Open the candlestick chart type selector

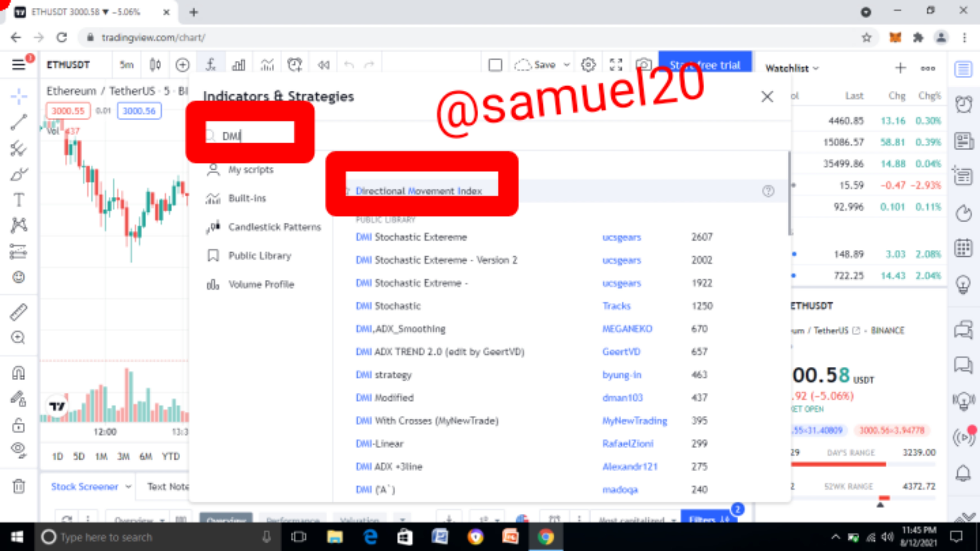click(x=155, y=65)
